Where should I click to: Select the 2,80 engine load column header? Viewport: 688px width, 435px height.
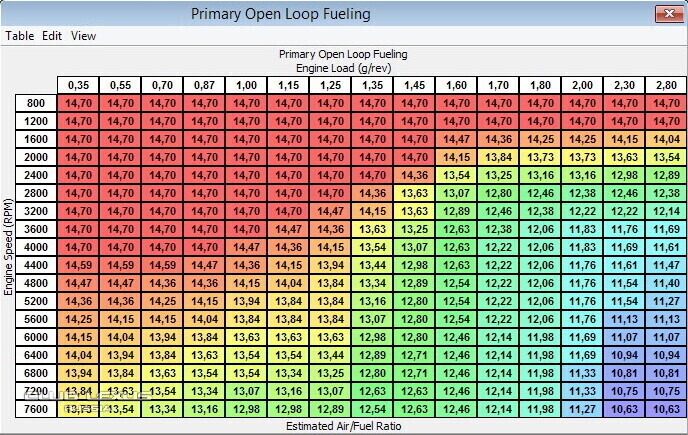pos(665,85)
